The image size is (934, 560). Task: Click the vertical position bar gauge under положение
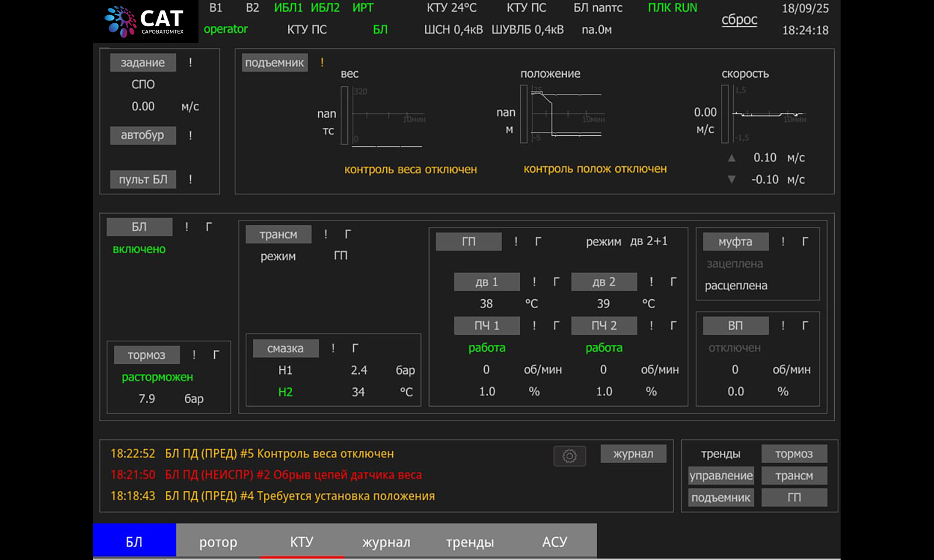524,114
